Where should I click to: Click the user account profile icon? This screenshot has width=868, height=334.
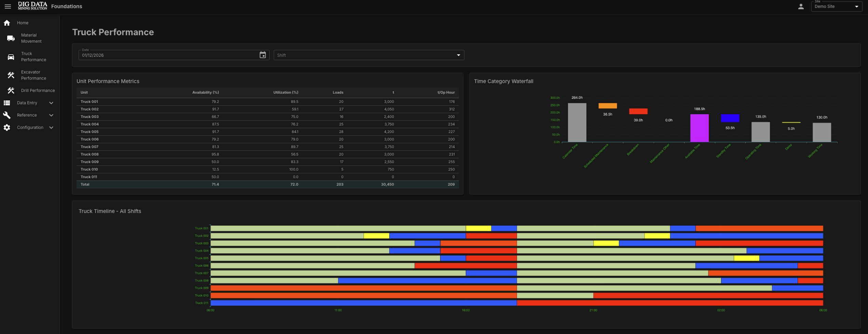[x=801, y=6]
